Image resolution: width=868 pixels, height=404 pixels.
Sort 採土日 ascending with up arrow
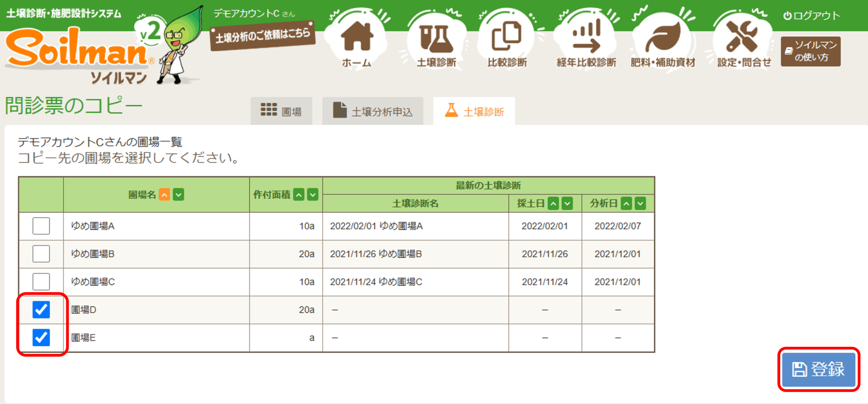[x=553, y=203]
